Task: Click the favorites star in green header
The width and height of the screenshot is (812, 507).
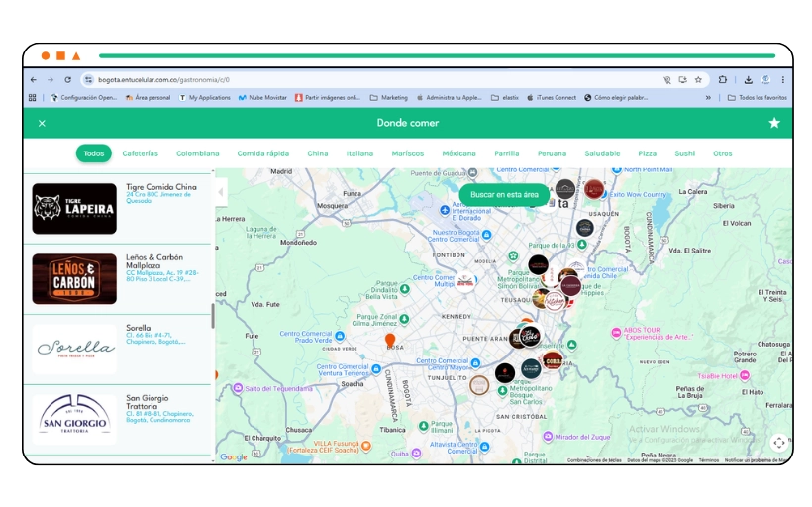Action: tap(774, 123)
